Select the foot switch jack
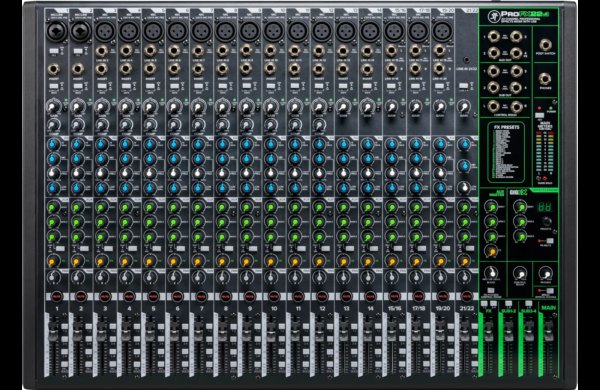Viewport: 600px width, 390px height. [545, 45]
